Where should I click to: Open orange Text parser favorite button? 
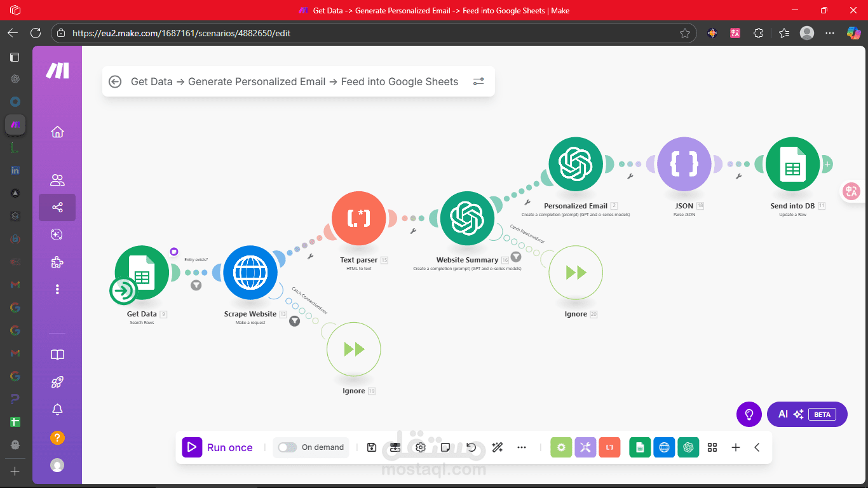609,447
